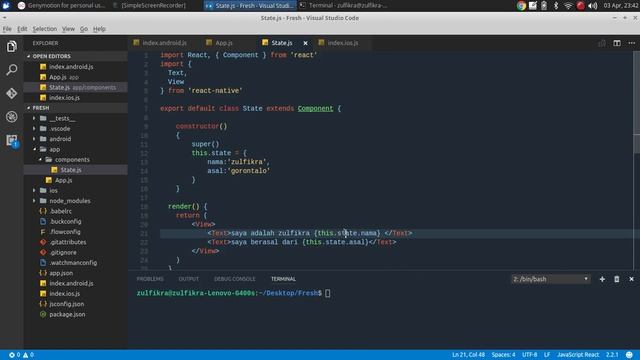Select the terminal shell dropdown 2: /bin/bash
This screenshot has height=360, width=640.
[551, 279]
